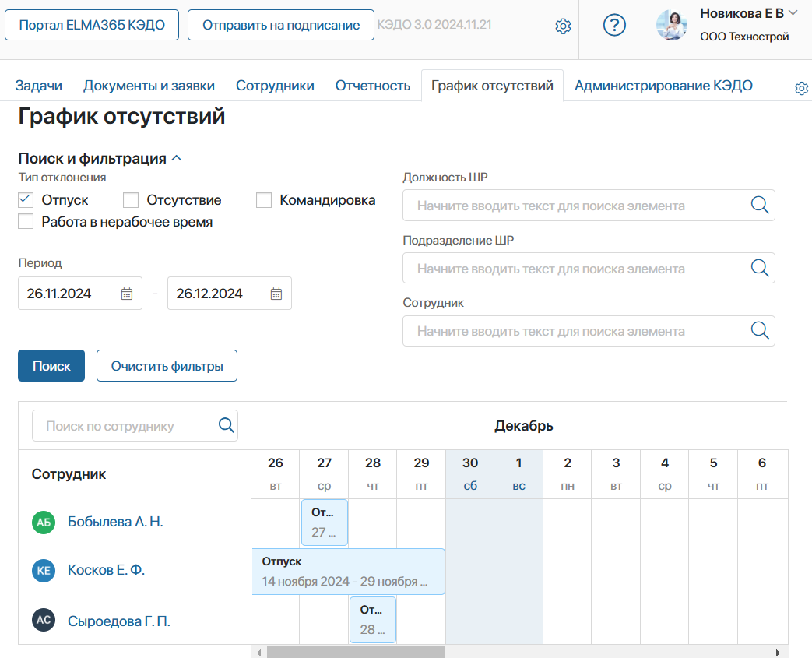Click magnifier icon in Должность ШР field
Viewport: 812px width, 658px height.
click(760, 205)
